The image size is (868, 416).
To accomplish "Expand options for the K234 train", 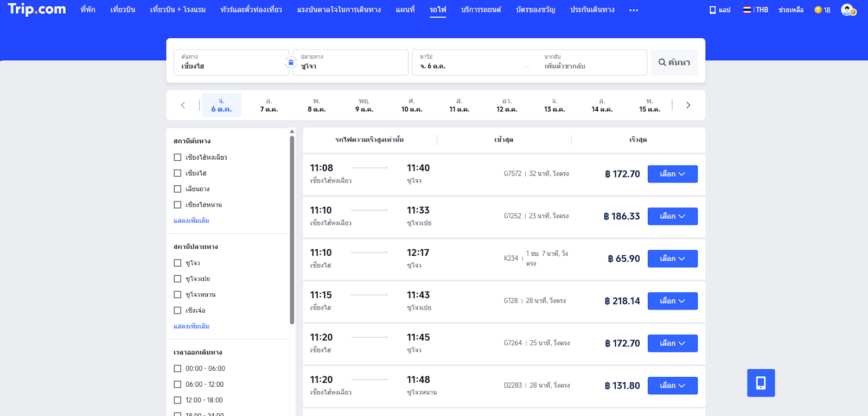I will pyautogui.click(x=672, y=259).
